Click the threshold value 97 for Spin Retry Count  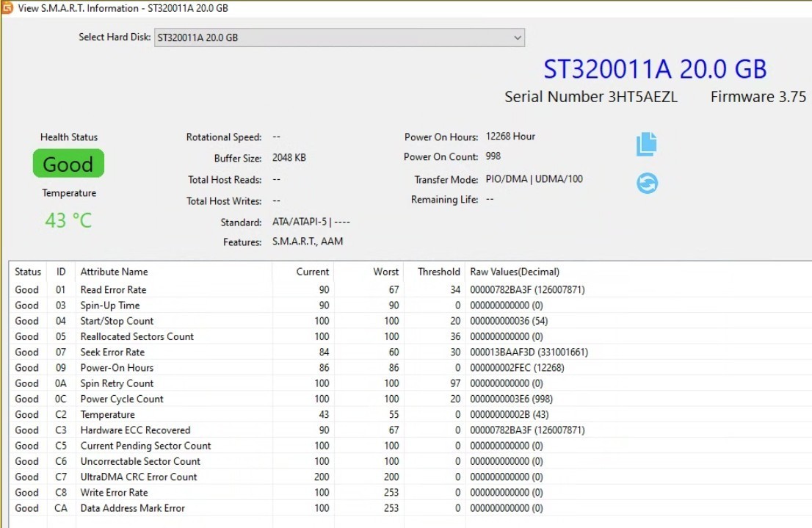455,383
